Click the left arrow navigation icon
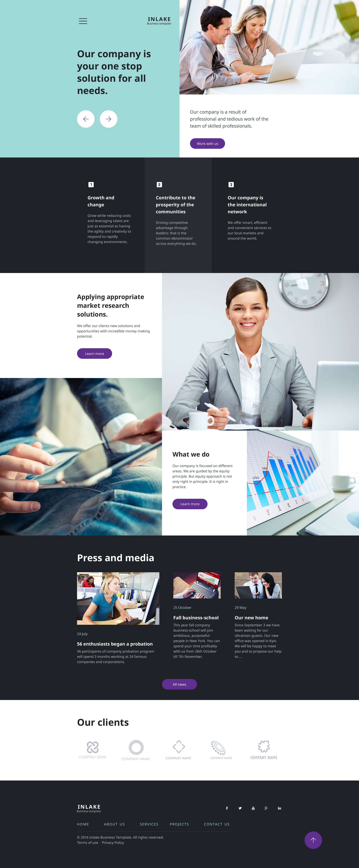359x868 pixels. 86,118
